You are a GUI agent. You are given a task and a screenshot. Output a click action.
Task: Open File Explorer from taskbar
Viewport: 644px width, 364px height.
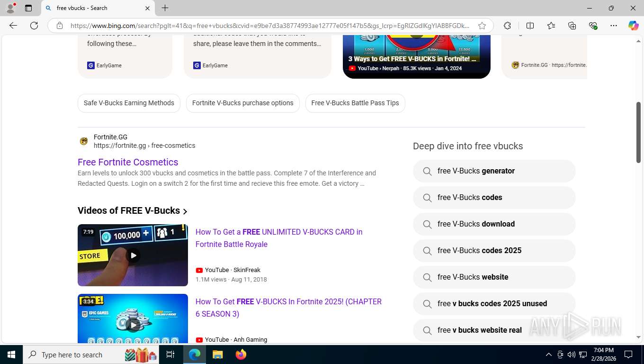[x=217, y=355]
